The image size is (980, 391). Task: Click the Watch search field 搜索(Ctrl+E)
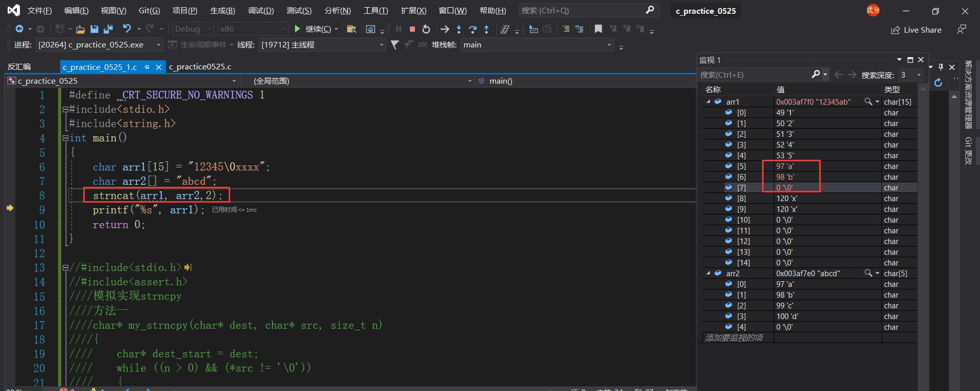point(754,75)
